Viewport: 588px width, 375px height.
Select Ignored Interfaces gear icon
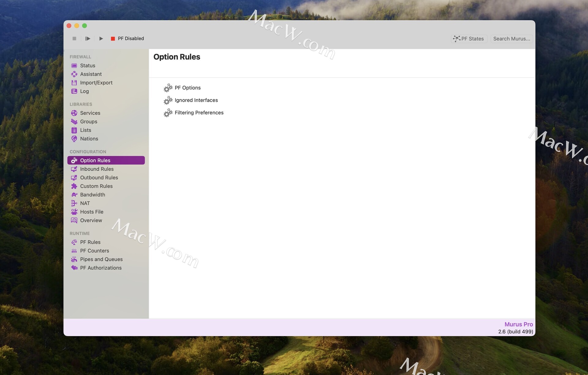(x=168, y=100)
